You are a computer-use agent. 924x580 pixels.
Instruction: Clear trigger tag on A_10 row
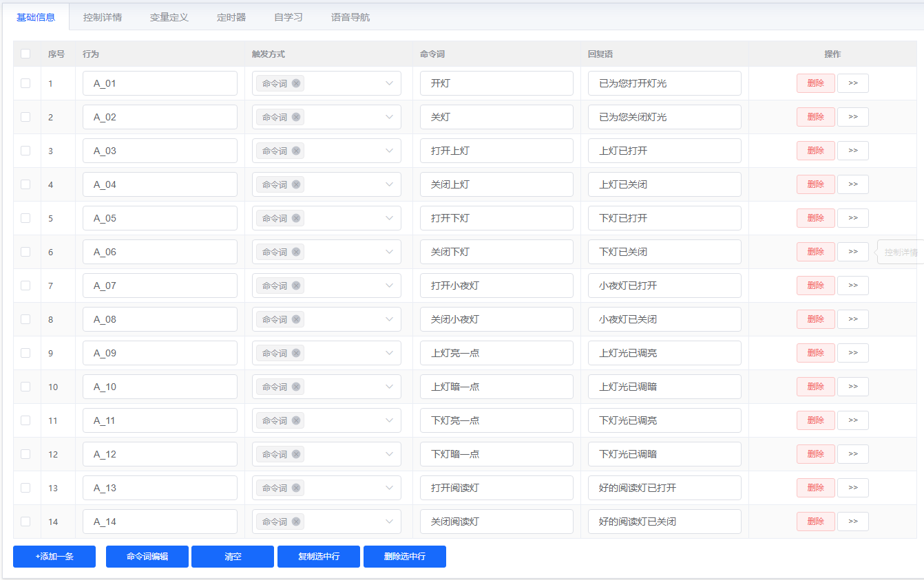pyautogui.click(x=296, y=387)
